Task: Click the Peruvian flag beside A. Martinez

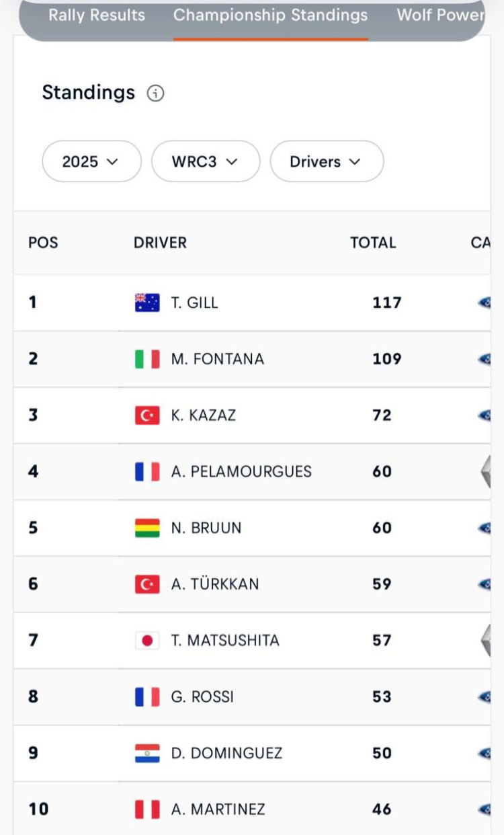Action: 147,809
